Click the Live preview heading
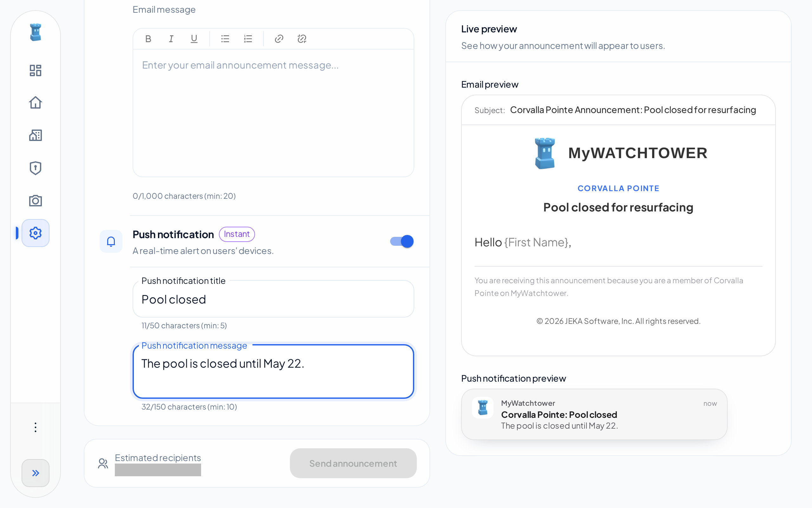Viewport: 812px width, 508px height. coord(489,29)
